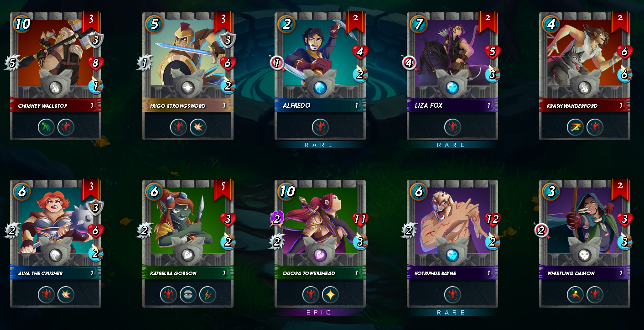Click the orange burst ability icon on Alva the Crusher
Screen dimensions: 644x330
(66, 294)
